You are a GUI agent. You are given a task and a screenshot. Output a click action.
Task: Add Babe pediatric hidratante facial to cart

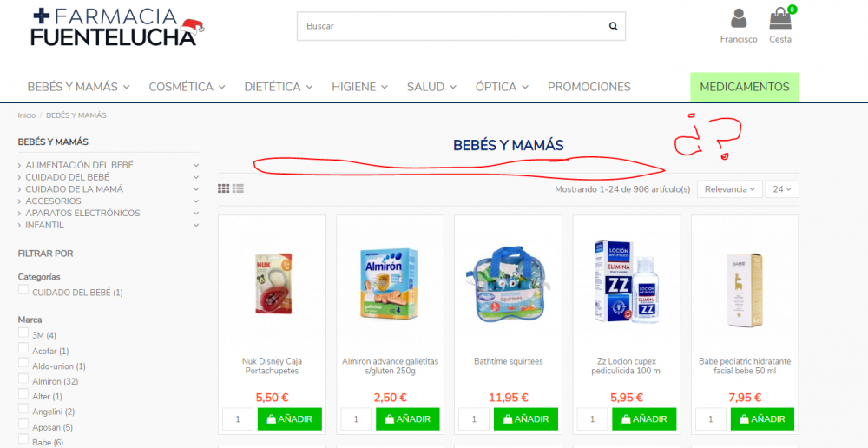pyautogui.click(x=762, y=419)
